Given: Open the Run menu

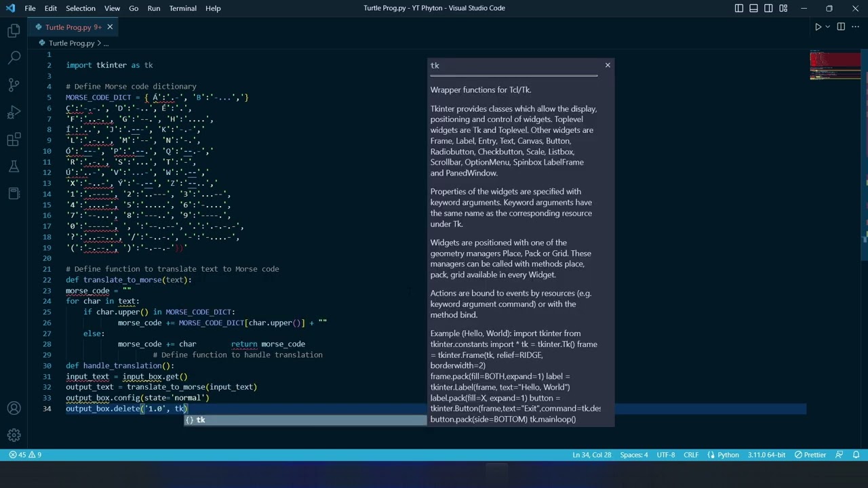Looking at the screenshot, I should click(x=154, y=8).
